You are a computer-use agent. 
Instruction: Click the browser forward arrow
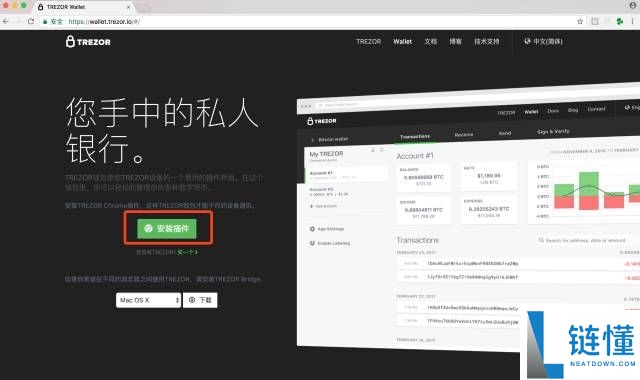click(18, 21)
